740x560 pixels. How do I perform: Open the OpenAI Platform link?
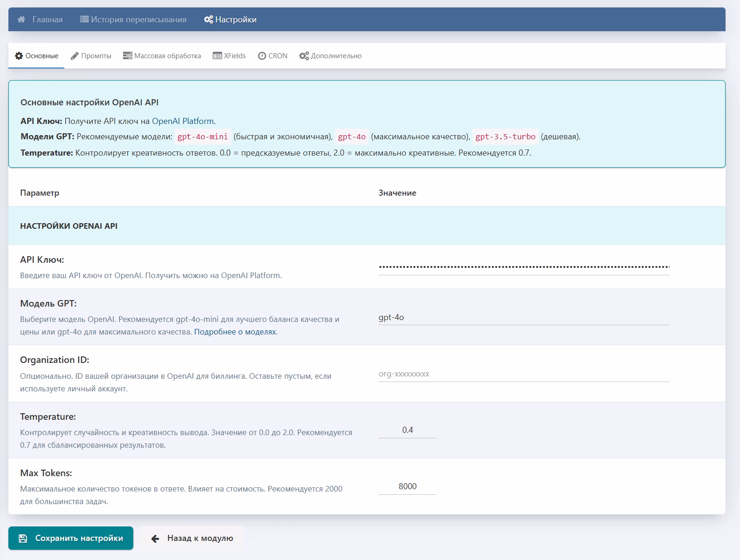point(183,121)
